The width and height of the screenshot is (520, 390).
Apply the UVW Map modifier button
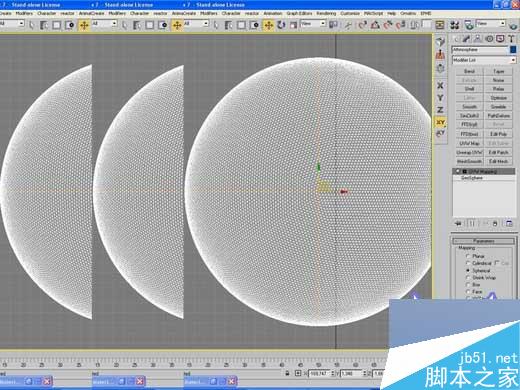click(x=469, y=143)
